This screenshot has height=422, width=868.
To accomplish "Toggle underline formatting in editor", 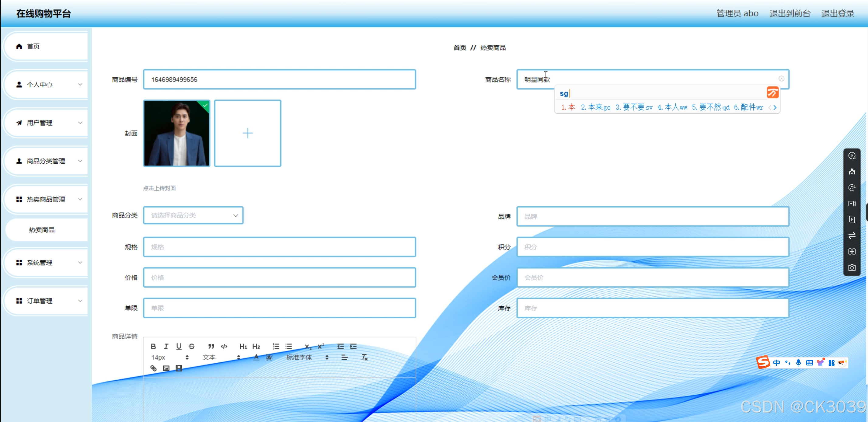I will pos(179,346).
